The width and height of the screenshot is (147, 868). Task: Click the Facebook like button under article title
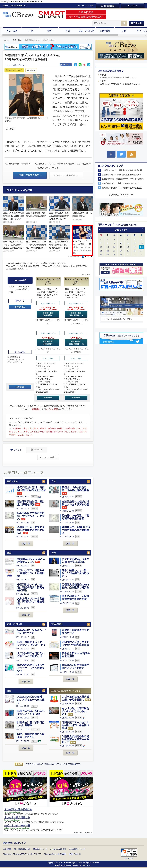(x=66, y=65)
